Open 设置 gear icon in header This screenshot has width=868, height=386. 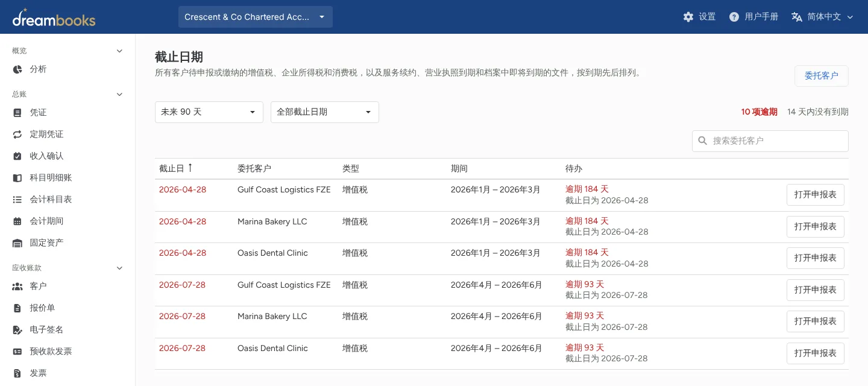tap(688, 17)
